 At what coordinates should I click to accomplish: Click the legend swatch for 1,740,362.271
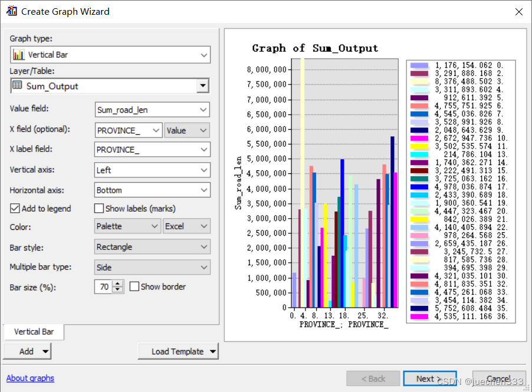coord(419,163)
